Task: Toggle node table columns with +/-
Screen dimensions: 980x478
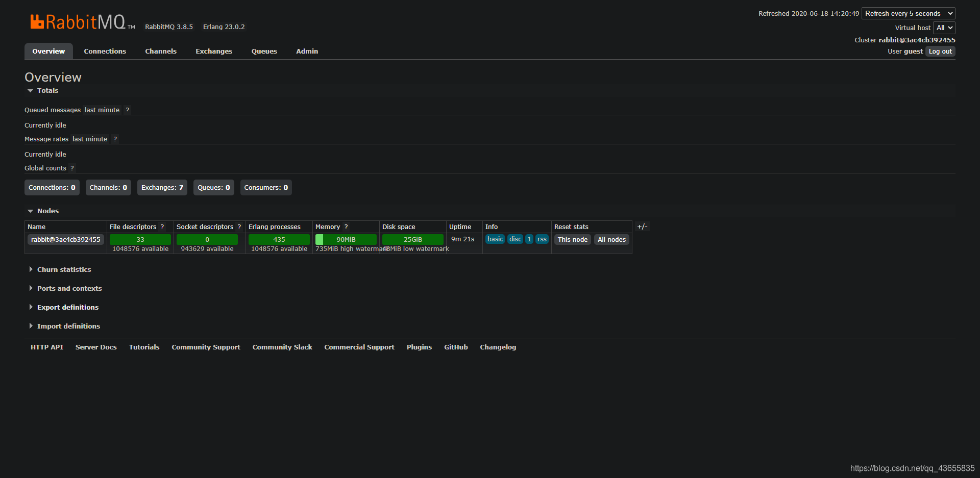Action: coord(642,227)
